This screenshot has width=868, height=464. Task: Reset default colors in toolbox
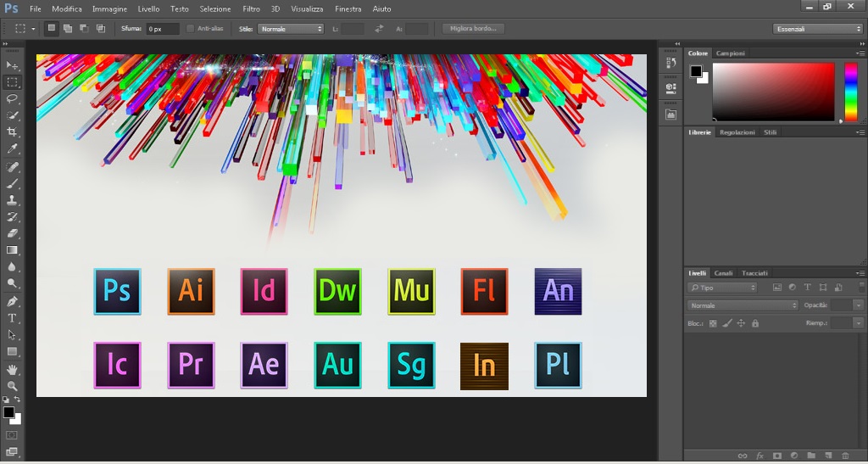click(x=6, y=400)
